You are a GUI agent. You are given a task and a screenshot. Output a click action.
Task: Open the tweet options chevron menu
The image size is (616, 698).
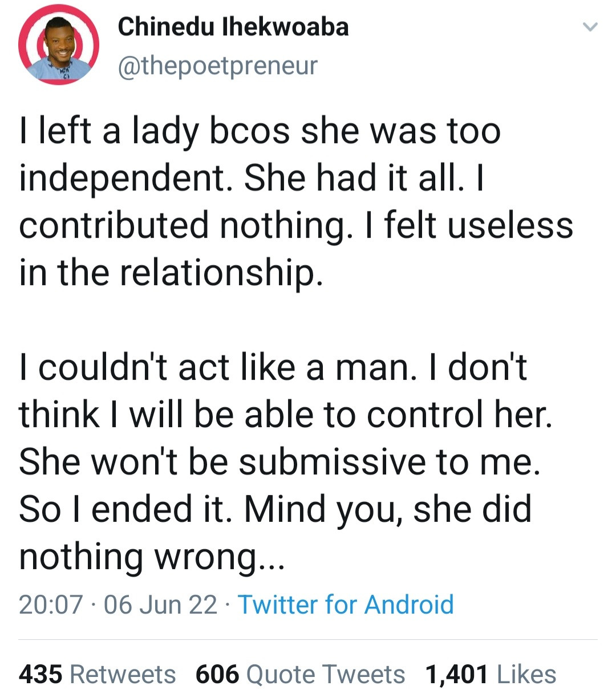(x=590, y=27)
